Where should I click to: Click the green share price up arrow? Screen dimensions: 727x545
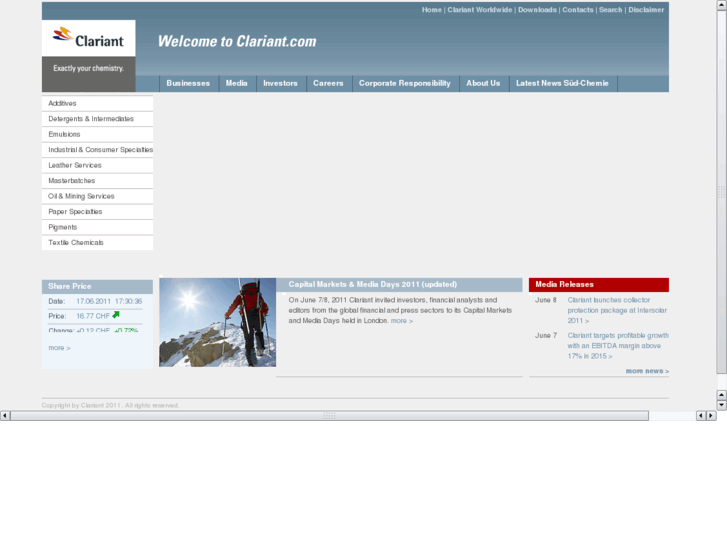[x=116, y=315]
